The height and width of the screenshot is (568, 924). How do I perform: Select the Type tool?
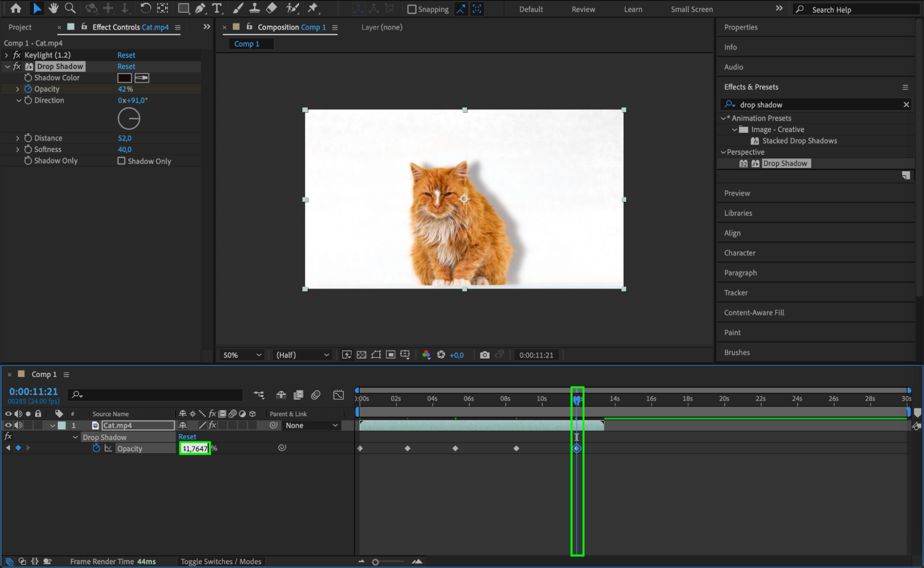pyautogui.click(x=216, y=8)
